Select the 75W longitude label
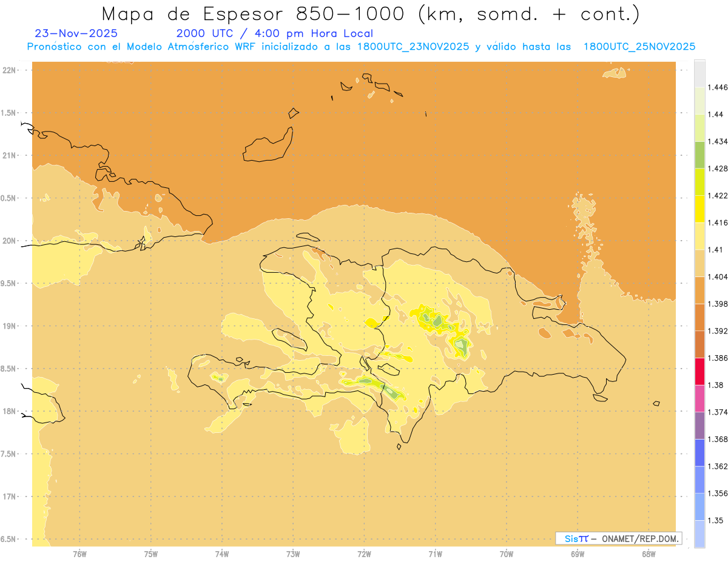Viewport: 728px width, 562px height. (x=151, y=554)
